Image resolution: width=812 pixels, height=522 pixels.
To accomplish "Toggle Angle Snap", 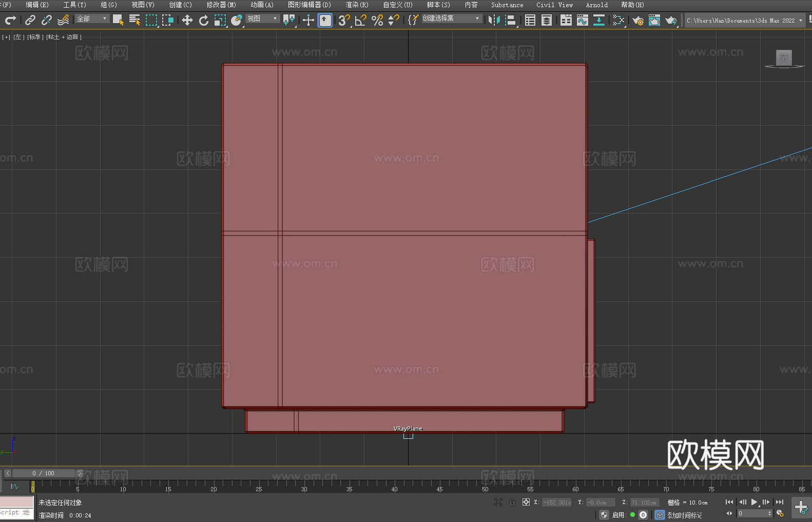I will 361,20.
